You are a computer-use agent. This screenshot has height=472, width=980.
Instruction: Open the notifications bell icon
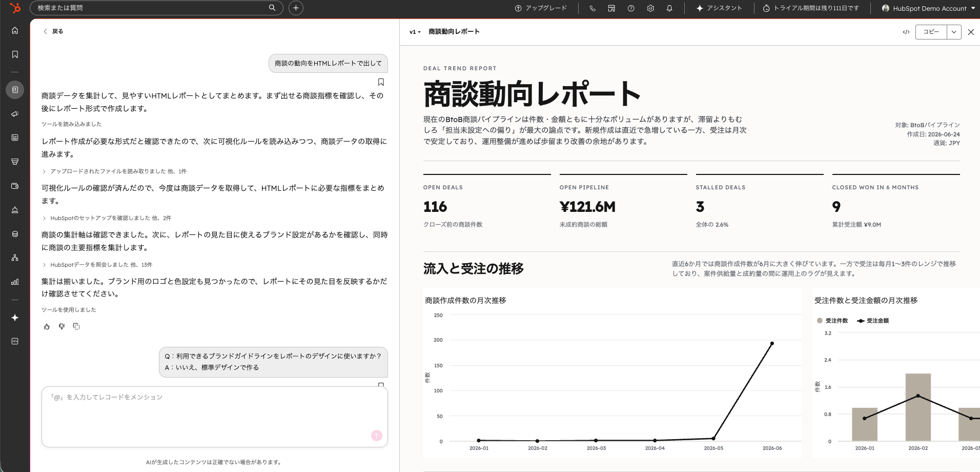coord(669,8)
